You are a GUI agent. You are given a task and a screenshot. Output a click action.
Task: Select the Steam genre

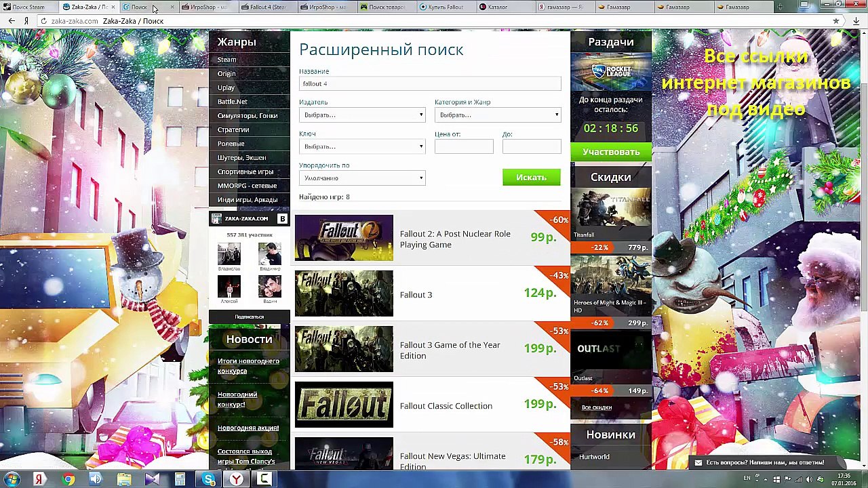226,60
